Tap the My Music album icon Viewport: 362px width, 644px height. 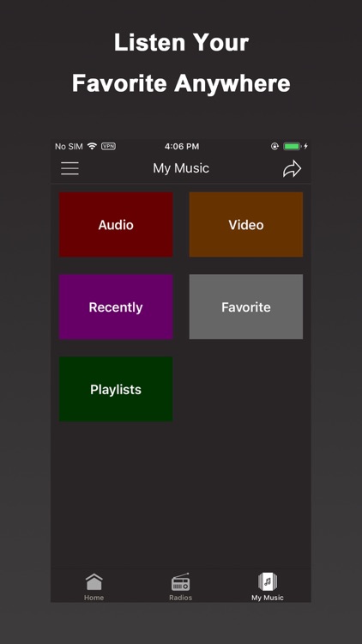click(268, 582)
